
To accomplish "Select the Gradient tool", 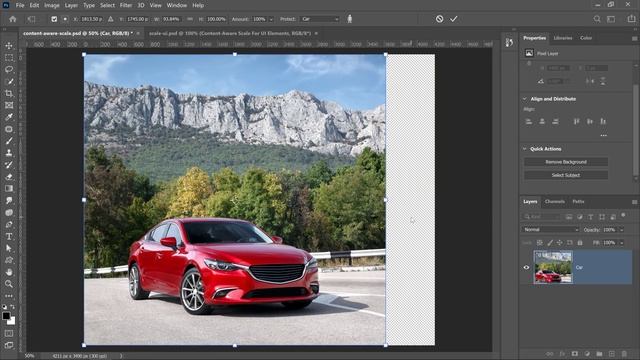I will pos(9,189).
